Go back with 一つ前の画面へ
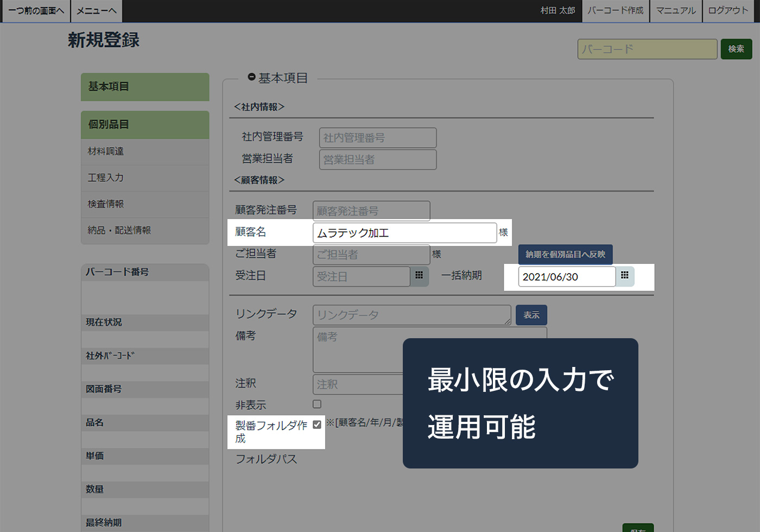Viewport: 760px width, 532px height. [36, 11]
